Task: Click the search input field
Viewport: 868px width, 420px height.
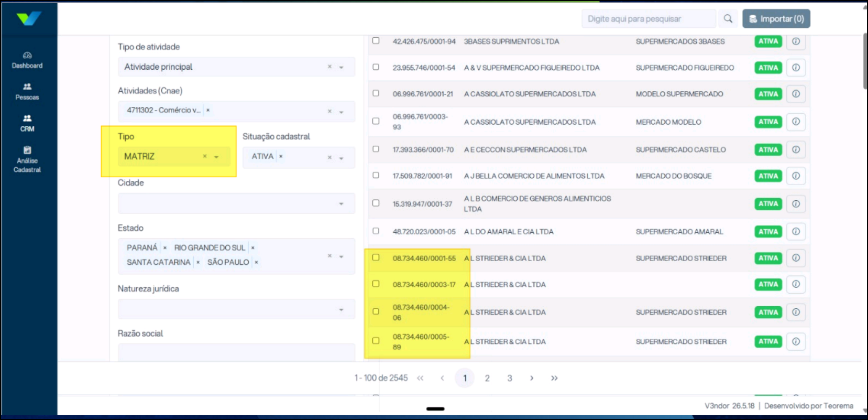Action: coord(649,19)
